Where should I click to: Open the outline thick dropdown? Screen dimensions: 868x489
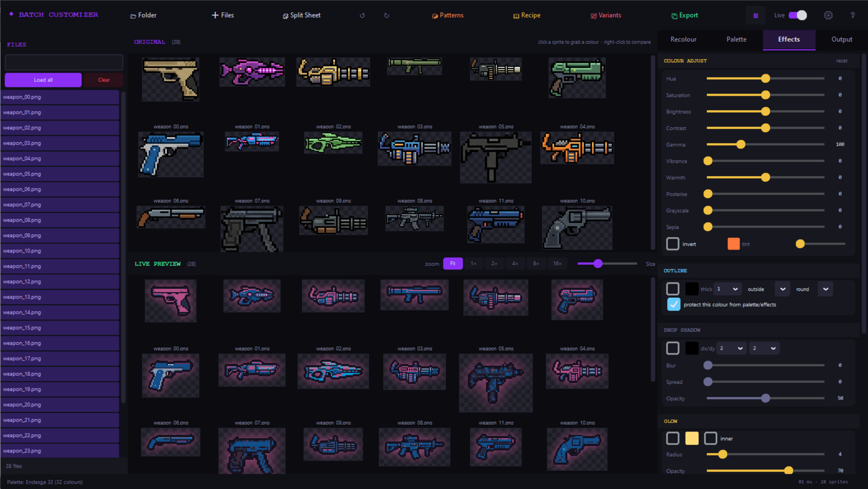coord(728,289)
